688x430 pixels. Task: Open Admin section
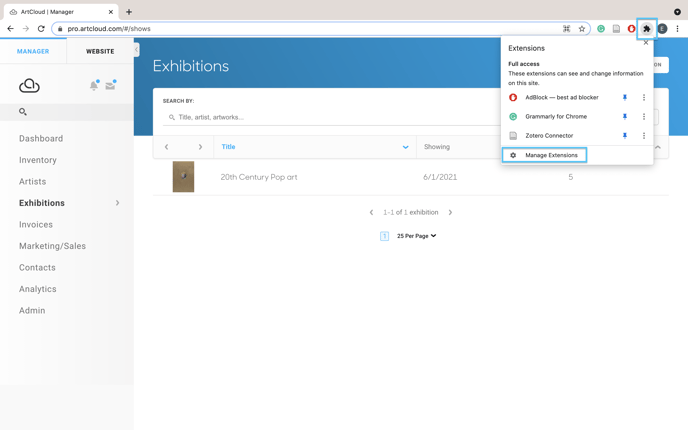click(x=32, y=311)
